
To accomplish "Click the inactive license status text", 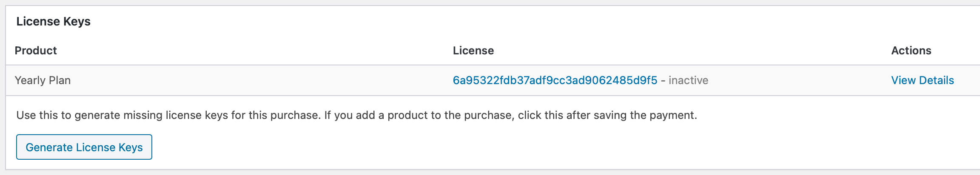I will tap(688, 80).
